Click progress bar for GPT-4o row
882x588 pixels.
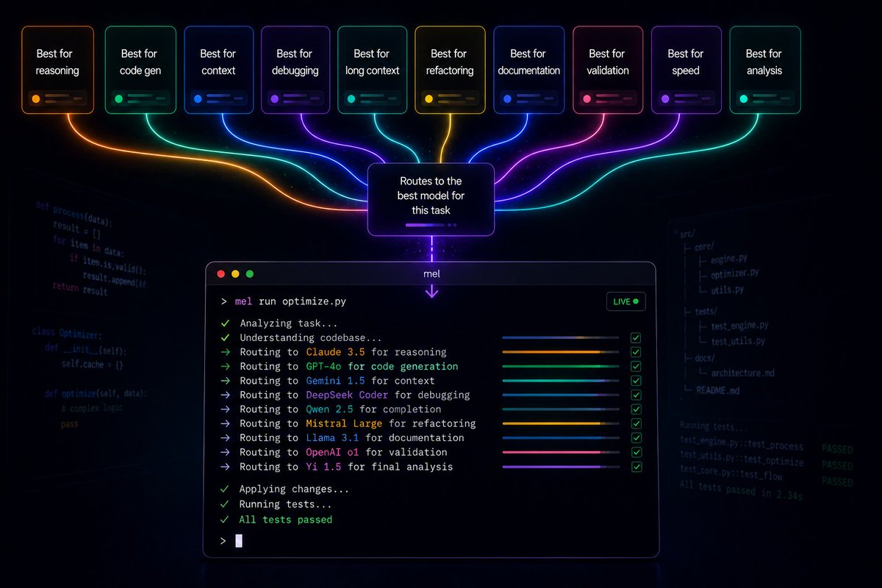pyautogui.click(x=560, y=366)
